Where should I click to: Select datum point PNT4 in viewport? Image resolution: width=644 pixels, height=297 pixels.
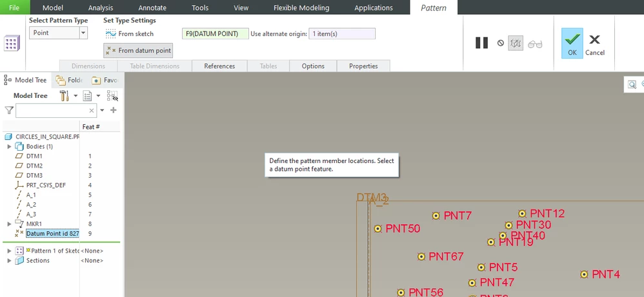tap(584, 274)
